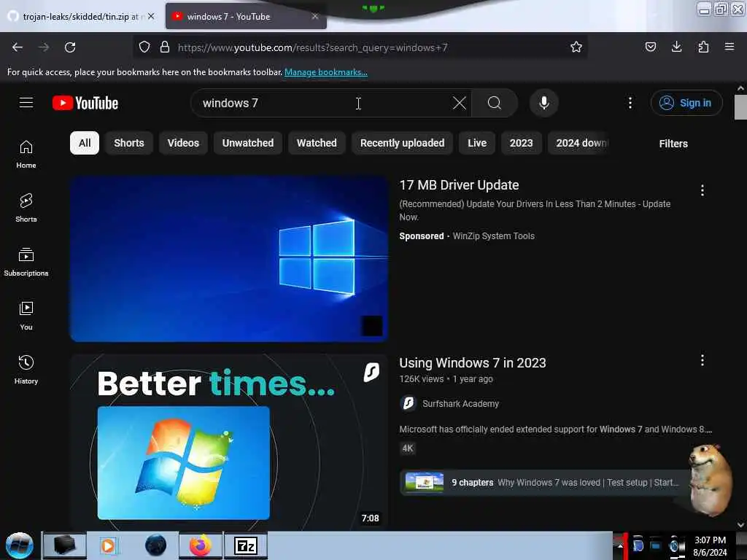Click the Sign in button
This screenshot has height=560, width=747.
coord(686,103)
